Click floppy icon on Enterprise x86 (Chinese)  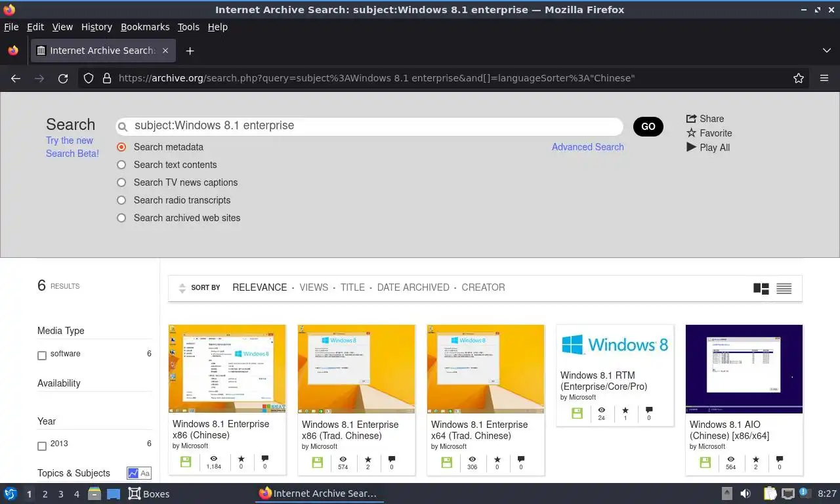tap(186, 462)
